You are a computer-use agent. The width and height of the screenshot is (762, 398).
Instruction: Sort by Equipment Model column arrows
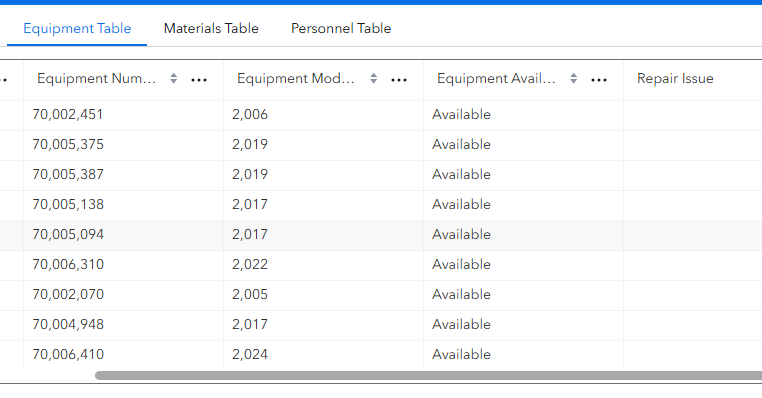pyautogui.click(x=374, y=79)
